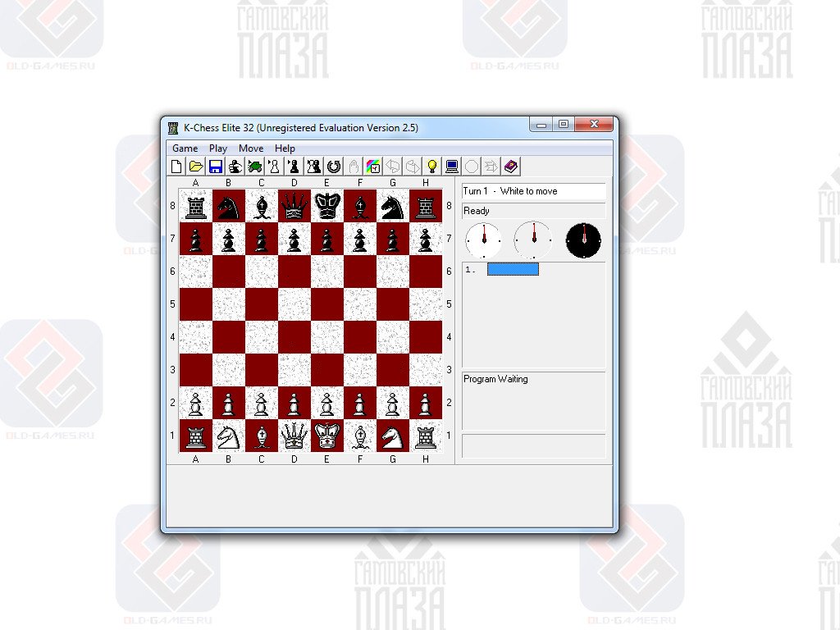
Task: Click the first white clock face
Action: point(483,240)
